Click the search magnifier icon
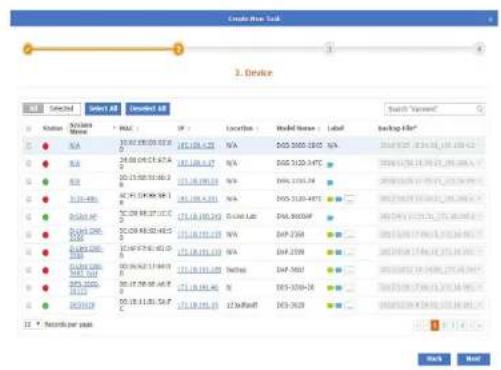The height and width of the screenshot is (370, 501). (480, 109)
